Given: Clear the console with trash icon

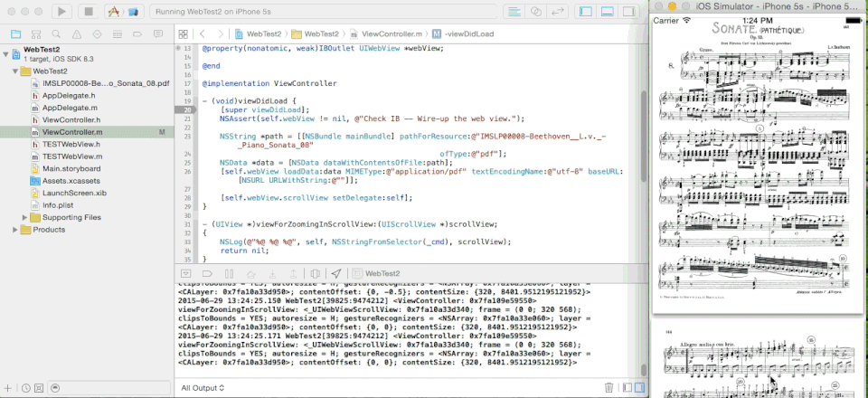Looking at the screenshot, I should pyautogui.click(x=609, y=388).
